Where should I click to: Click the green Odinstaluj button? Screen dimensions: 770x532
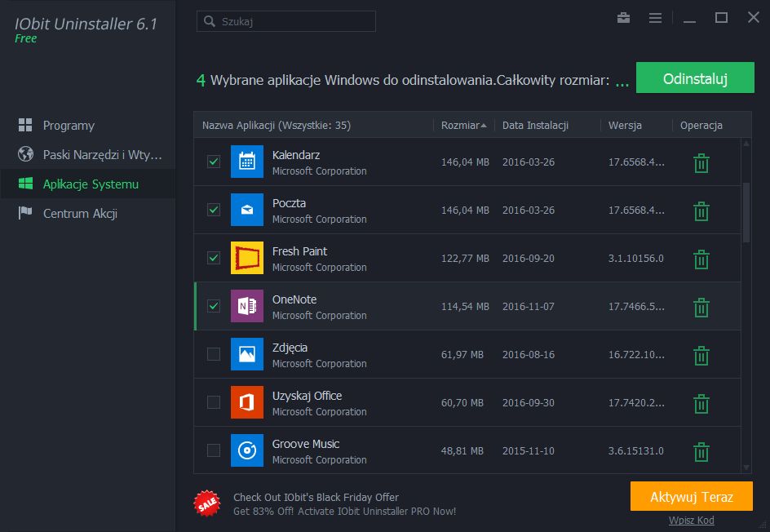(695, 78)
